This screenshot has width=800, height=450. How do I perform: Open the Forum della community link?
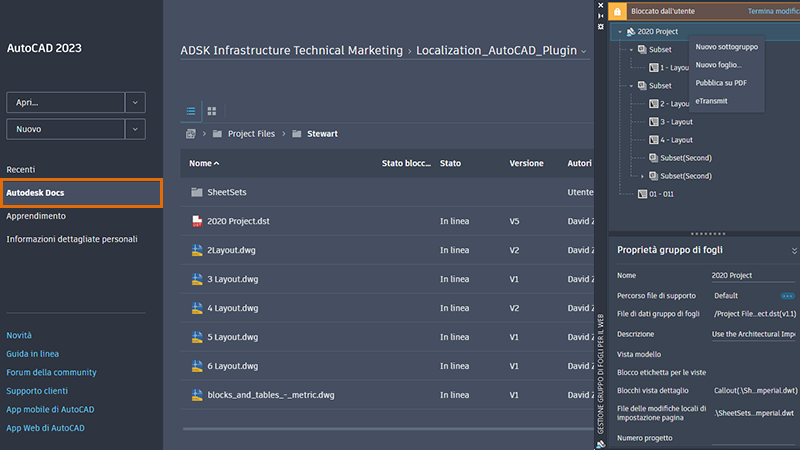tap(51, 372)
